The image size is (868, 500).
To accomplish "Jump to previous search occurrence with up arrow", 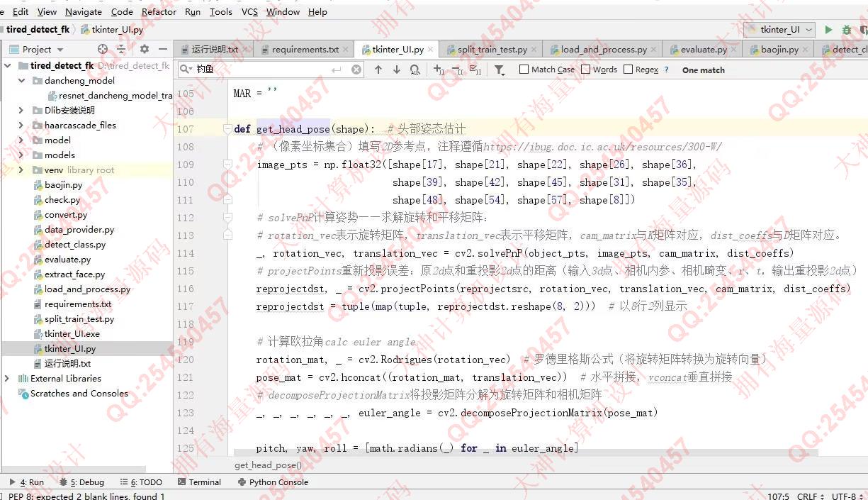I will coord(378,70).
